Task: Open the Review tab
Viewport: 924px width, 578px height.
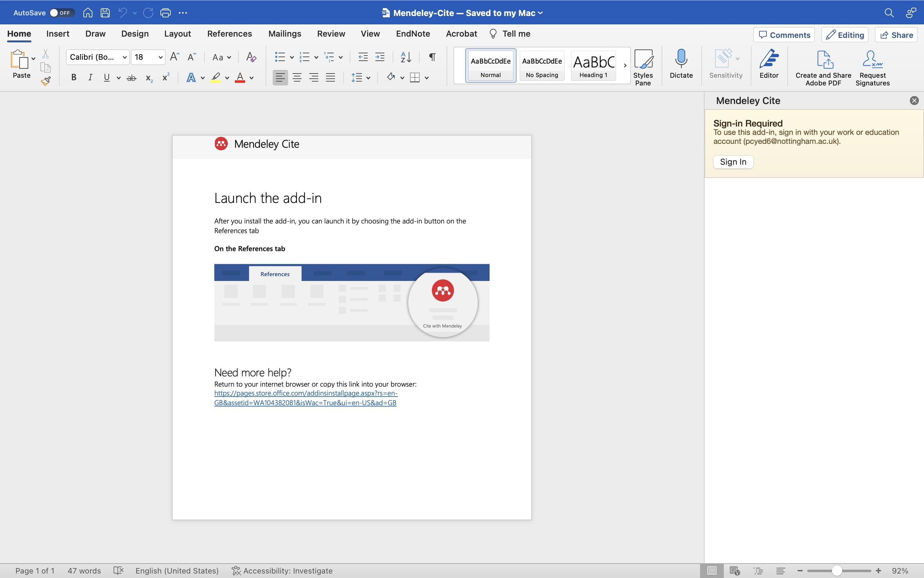Action: coord(331,34)
